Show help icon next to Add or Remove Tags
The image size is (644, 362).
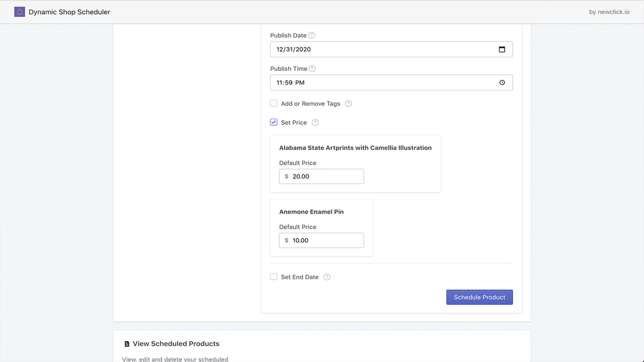coord(348,104)
